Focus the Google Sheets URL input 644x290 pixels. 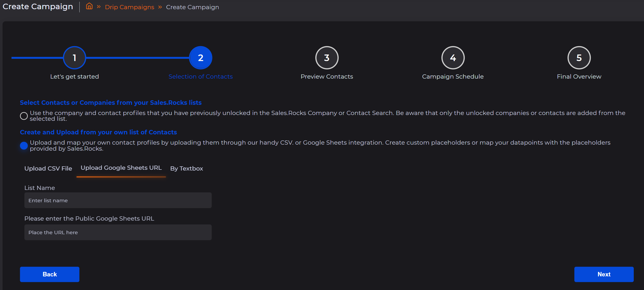coord(118,232)
